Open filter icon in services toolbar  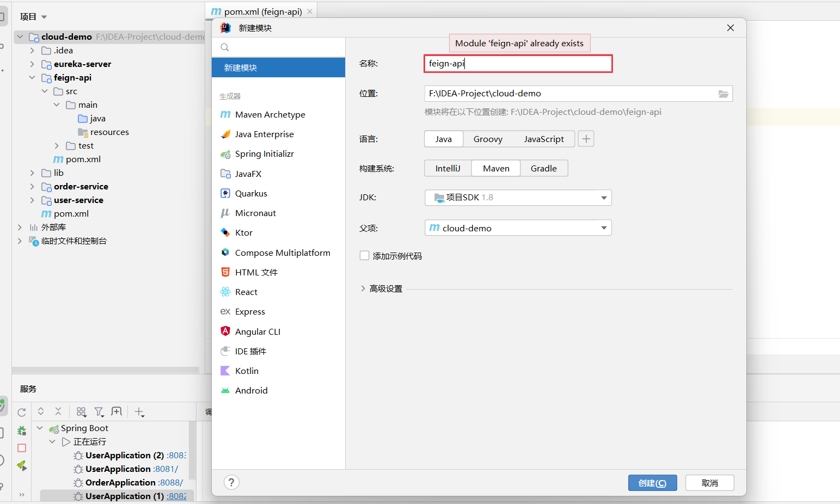point(99,412)
